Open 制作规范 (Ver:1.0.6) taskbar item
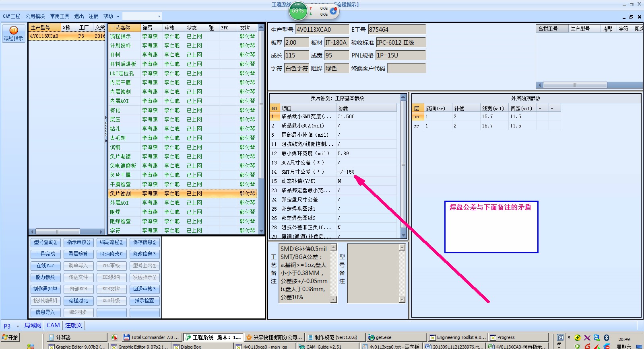The height and width of the screenshot is (349, 644). [x=335, y=337]
